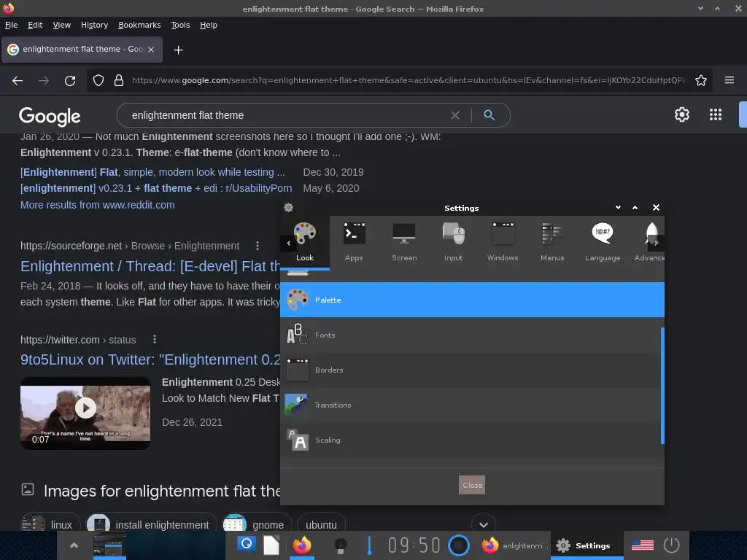Click the Settings list scrollbar
This screenshot has width=747, height=560.
tap(662, 386)
